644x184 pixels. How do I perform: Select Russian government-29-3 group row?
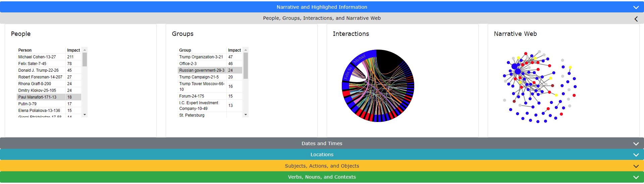pyautogui.click(x=202, y=70)
